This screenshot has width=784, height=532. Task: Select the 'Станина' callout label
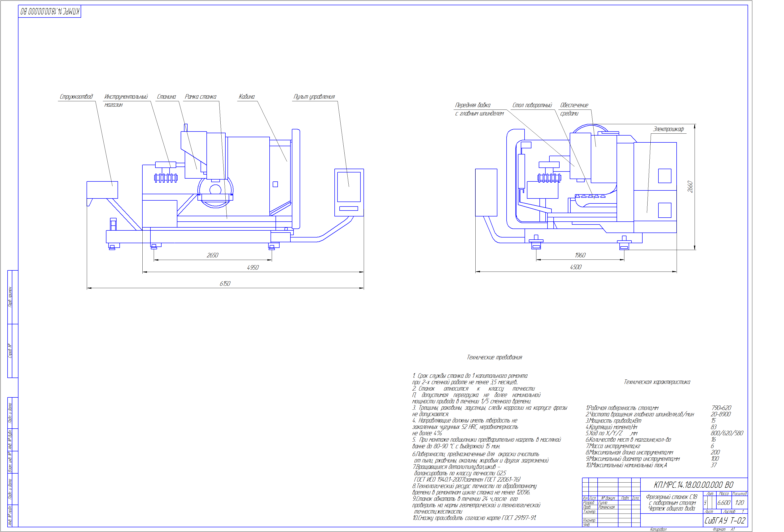(x=166, y=97)
